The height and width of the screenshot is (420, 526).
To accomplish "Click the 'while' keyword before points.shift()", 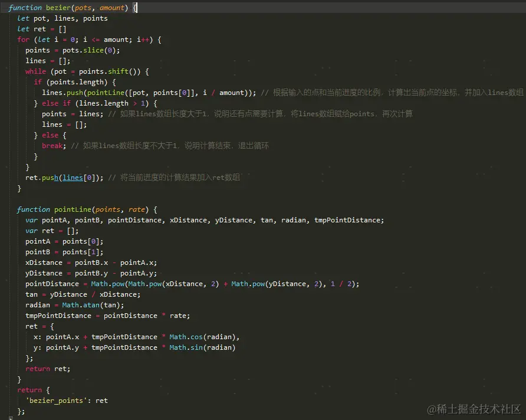I will [35, 71].
